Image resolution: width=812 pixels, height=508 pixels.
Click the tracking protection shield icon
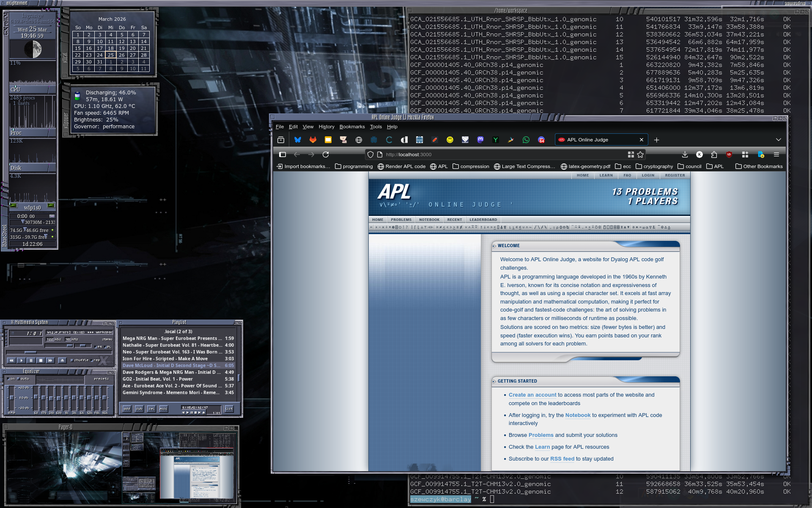pos(370,155)
